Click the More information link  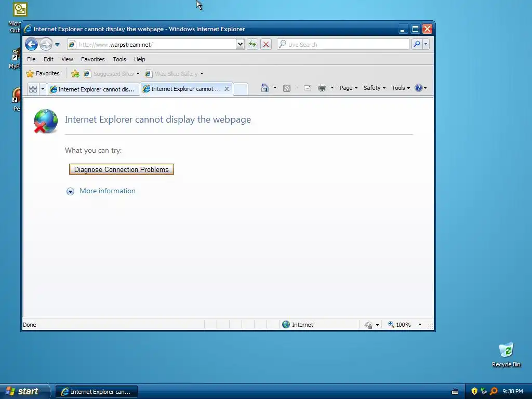point(108,191)
